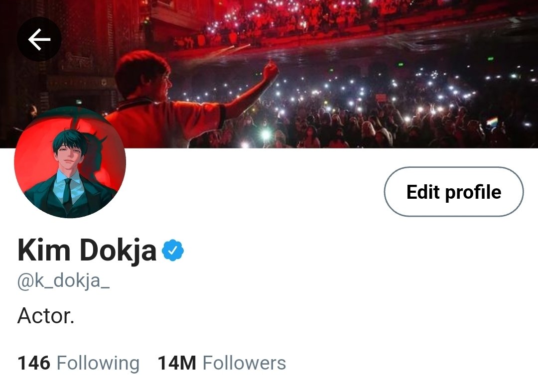Open Kim Dokja's profile picture
Image resolution: width=538 pixels, height=392 pixels.
tap(70, 162)
